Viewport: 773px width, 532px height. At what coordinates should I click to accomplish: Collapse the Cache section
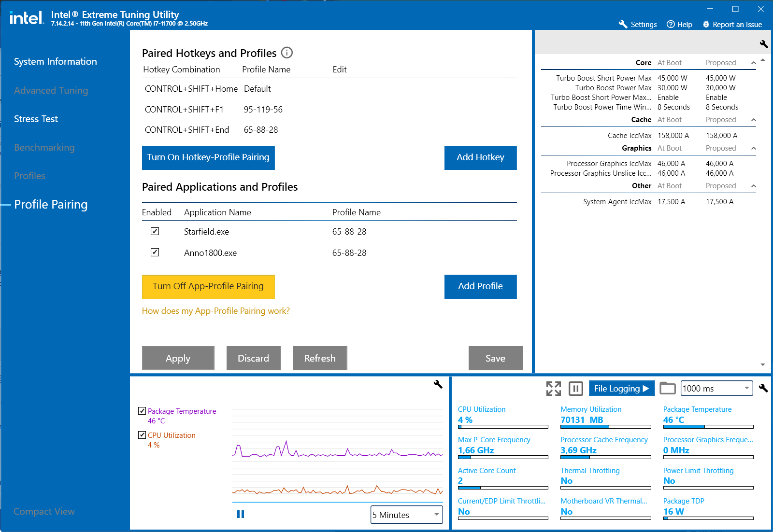(753, 120)
